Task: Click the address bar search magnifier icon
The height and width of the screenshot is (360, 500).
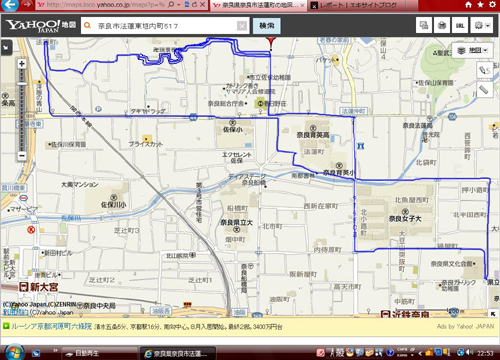Action: tap(171, 5)
